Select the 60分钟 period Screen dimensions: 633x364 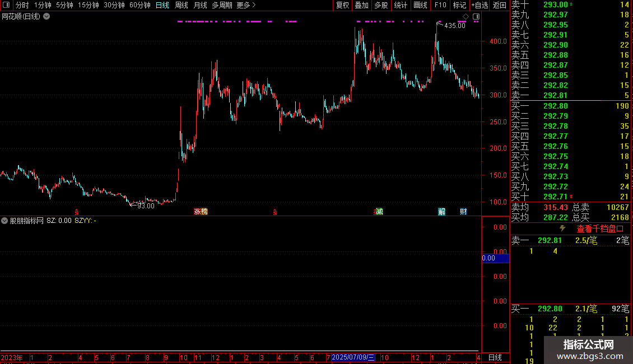[140, 5]
